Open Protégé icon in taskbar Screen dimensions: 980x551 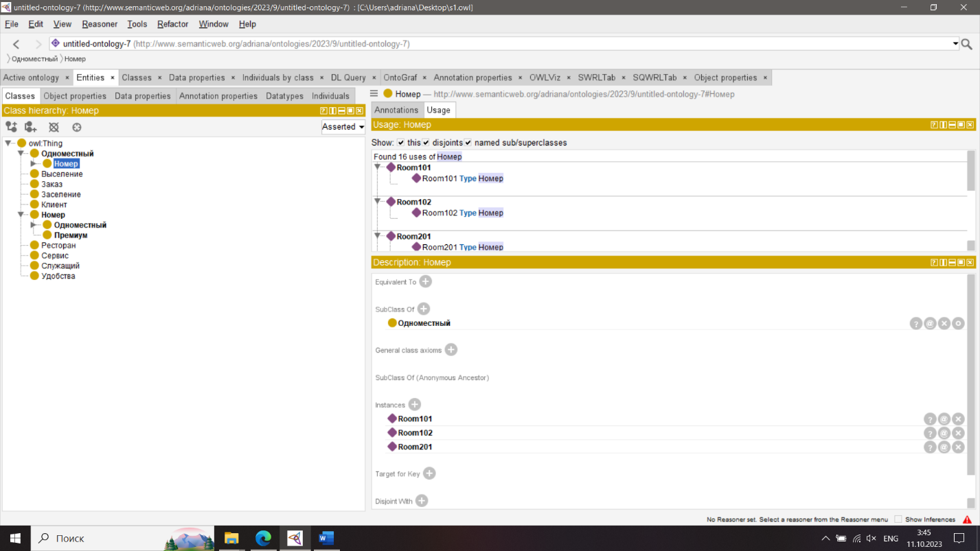point(295,538)
